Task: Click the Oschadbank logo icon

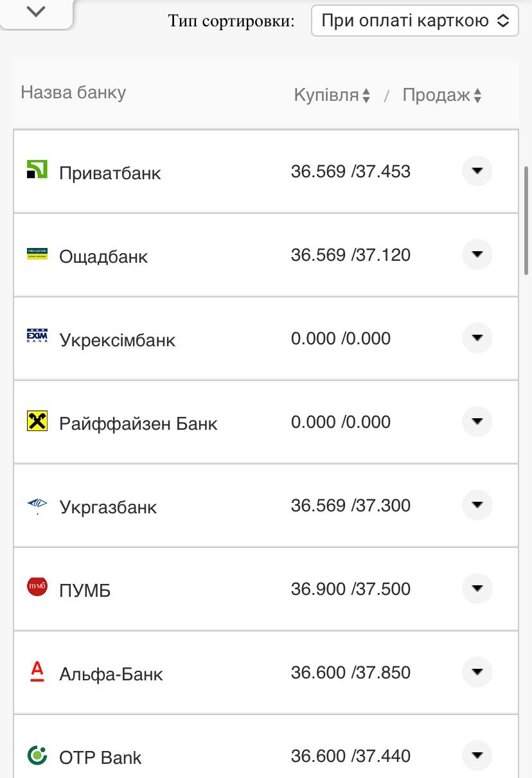Action: 37,254
